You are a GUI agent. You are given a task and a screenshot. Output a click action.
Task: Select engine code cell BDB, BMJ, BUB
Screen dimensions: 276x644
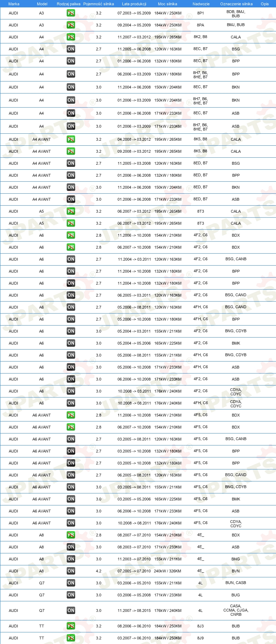[236, 14]
